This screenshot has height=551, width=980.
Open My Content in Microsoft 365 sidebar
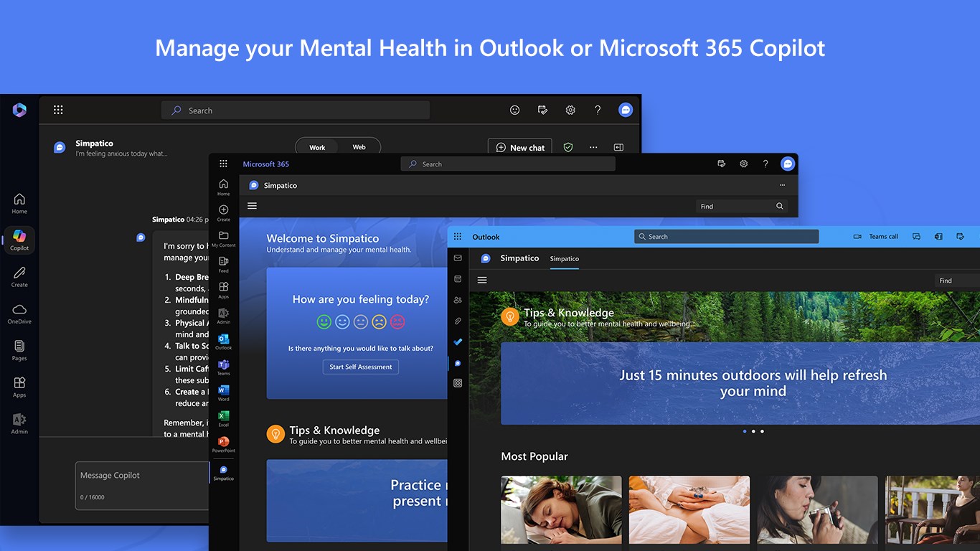point(224,239)
